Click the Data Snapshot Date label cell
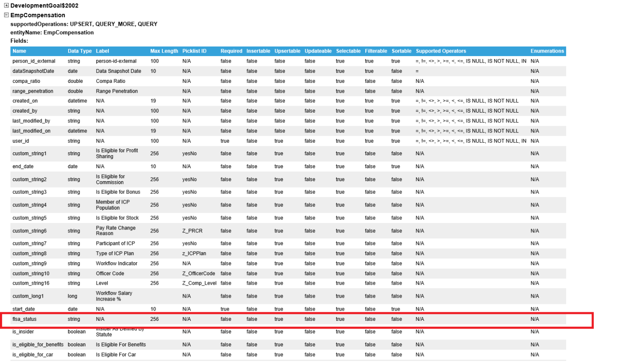Screen dimensions: 630x364 pos(118,71)
